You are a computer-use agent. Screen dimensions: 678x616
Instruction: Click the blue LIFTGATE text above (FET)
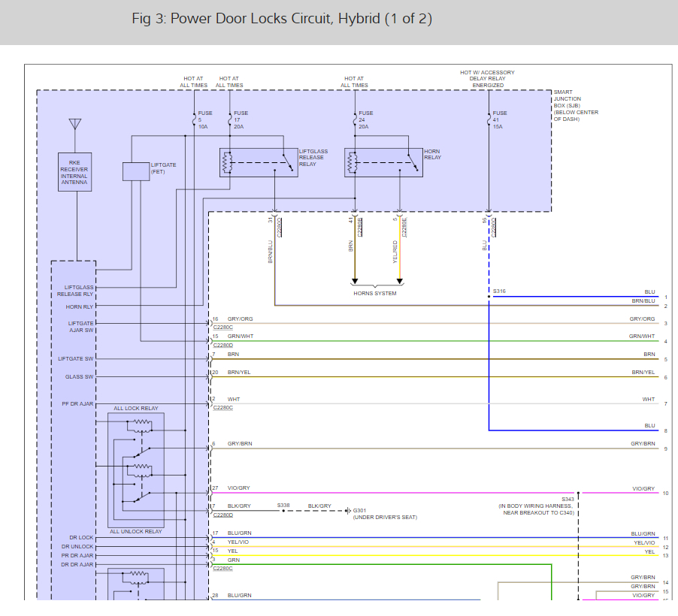164,165
